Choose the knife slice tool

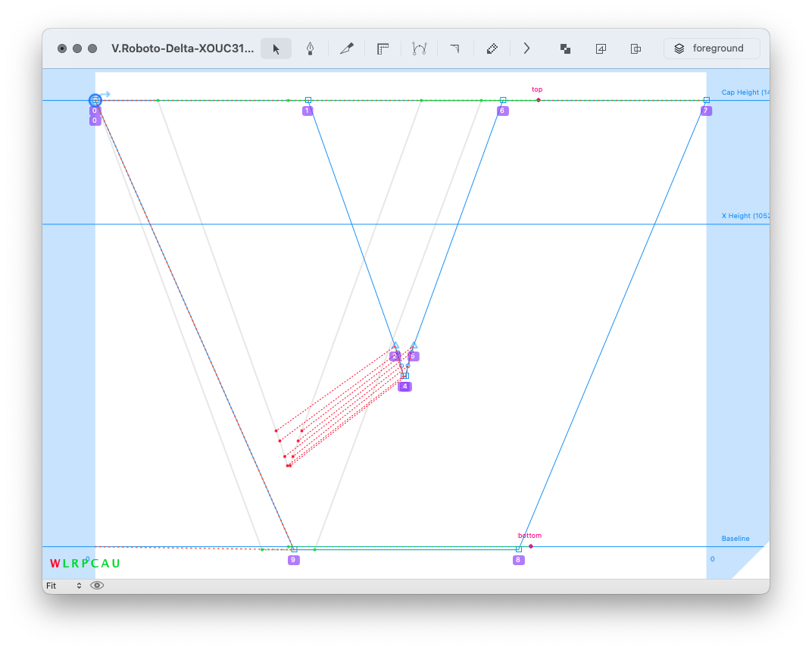coord(347,48)
